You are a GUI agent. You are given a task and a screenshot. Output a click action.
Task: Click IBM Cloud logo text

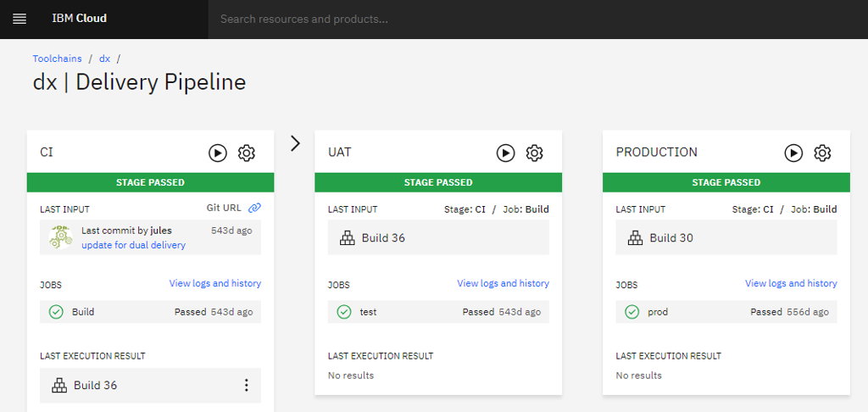(79, 19)
